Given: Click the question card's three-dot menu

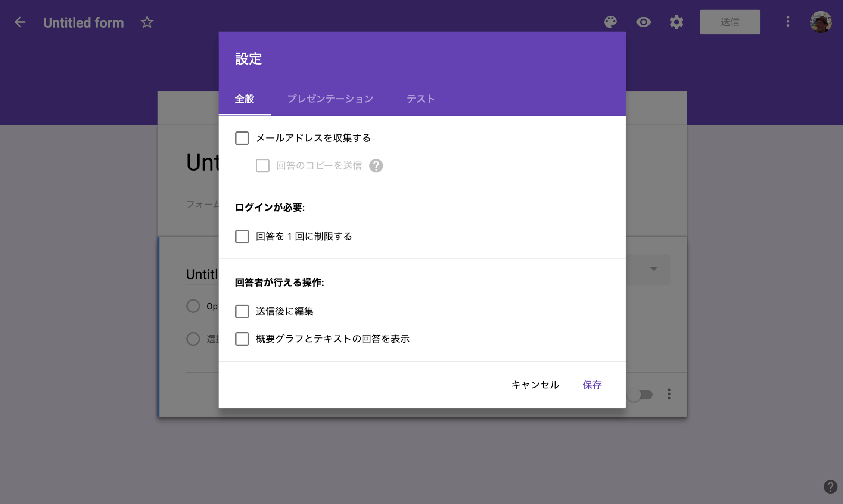Looking at the screenshot, I should click(669, 394).
